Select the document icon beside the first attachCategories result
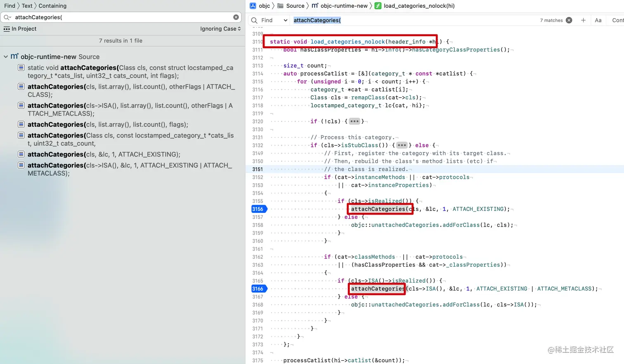The image size is (624, 364). pyautogui.click(x=21, y=67)
